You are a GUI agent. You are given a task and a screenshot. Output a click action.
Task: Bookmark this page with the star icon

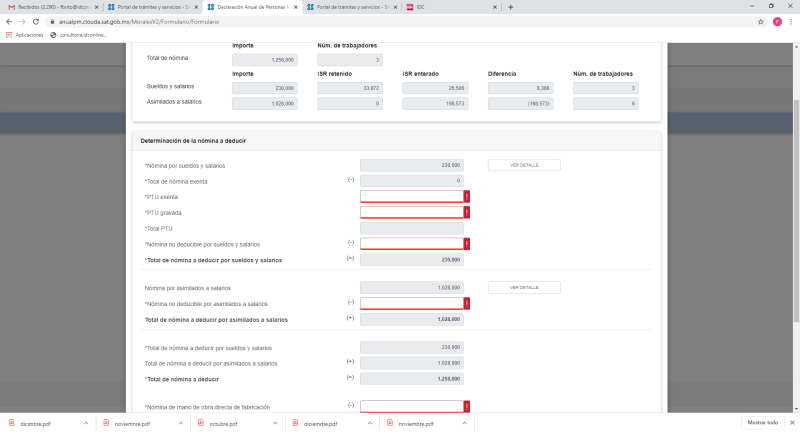point(761,21)
